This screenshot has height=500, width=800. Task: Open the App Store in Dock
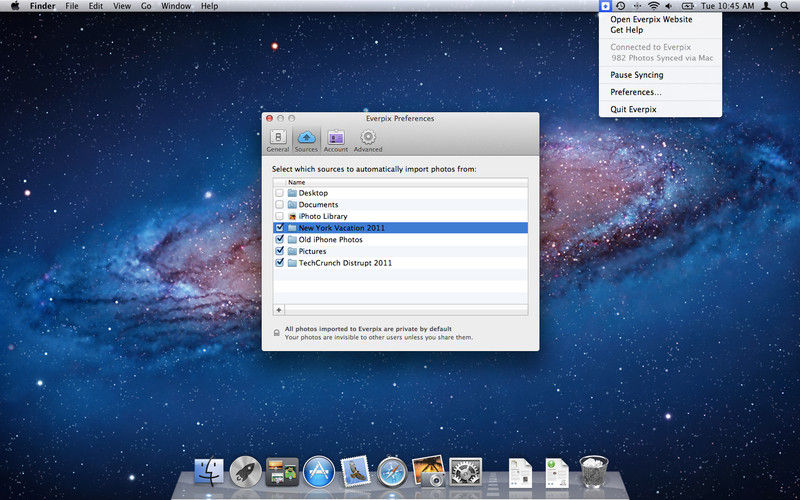point(319,471)
